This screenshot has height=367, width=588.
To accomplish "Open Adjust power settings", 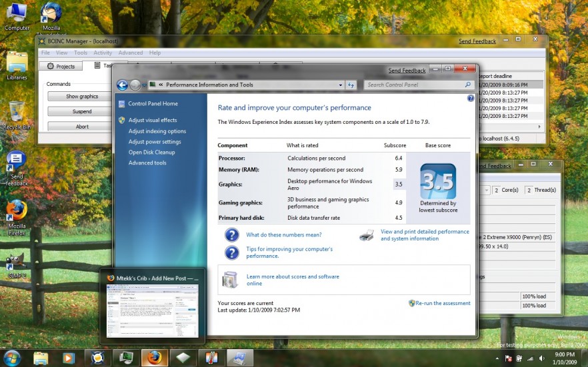I will tap(155, 142).
